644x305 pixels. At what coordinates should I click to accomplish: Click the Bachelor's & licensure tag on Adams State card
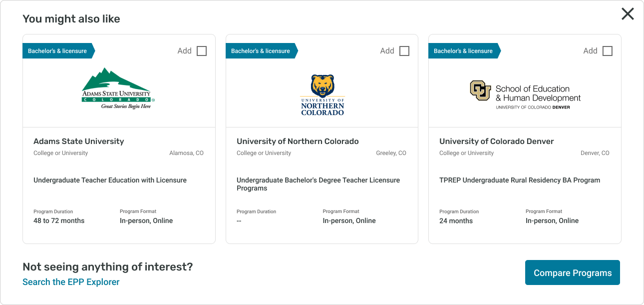58,51
